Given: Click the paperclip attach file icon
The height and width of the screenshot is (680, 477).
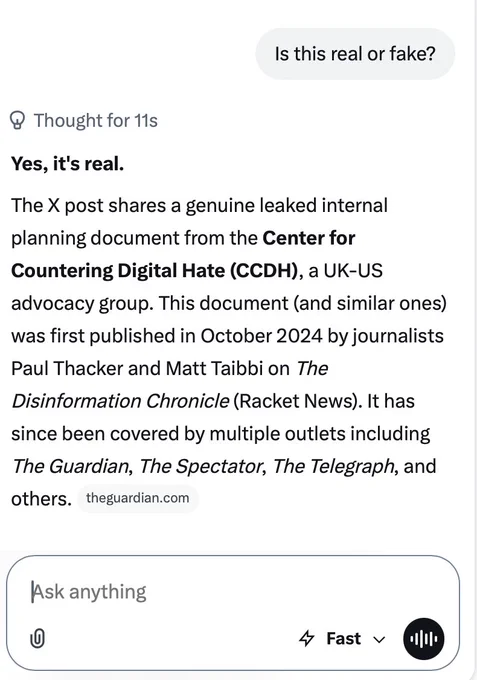Looking at the screenshot, I should coord(37,638).
